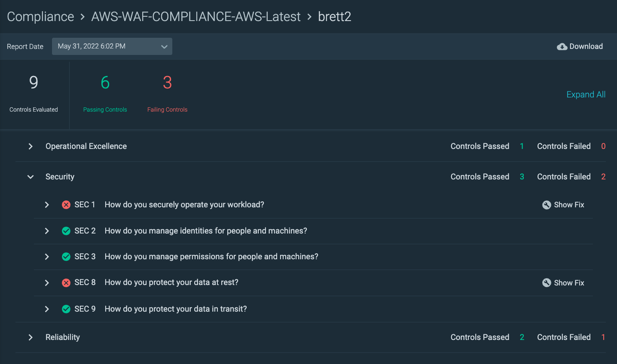Show Fix for SEC 8

[x=569, y=282]
